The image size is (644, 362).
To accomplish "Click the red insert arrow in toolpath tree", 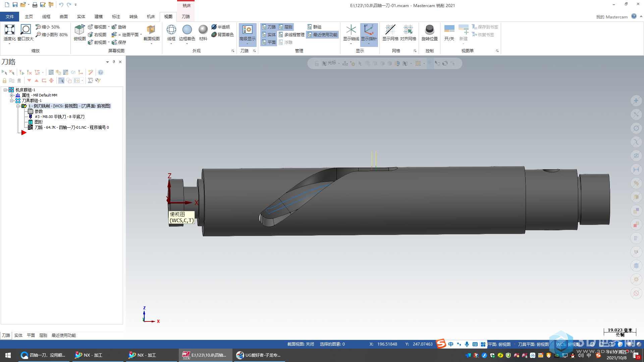I will click(x=24, y=133).
